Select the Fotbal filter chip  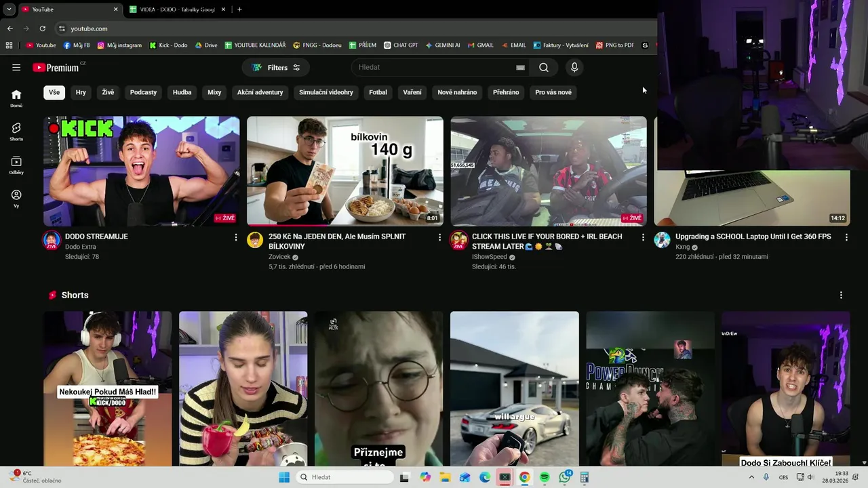(378, 92)
